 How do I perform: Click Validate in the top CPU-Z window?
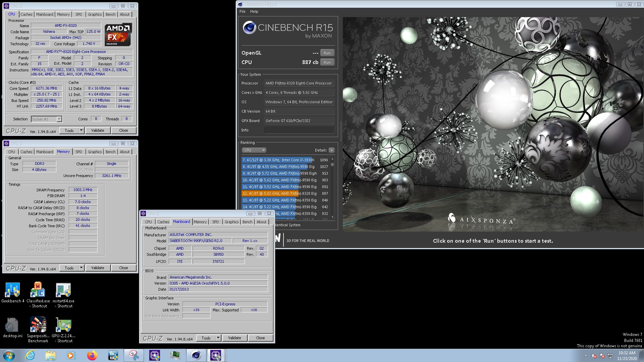98,130
